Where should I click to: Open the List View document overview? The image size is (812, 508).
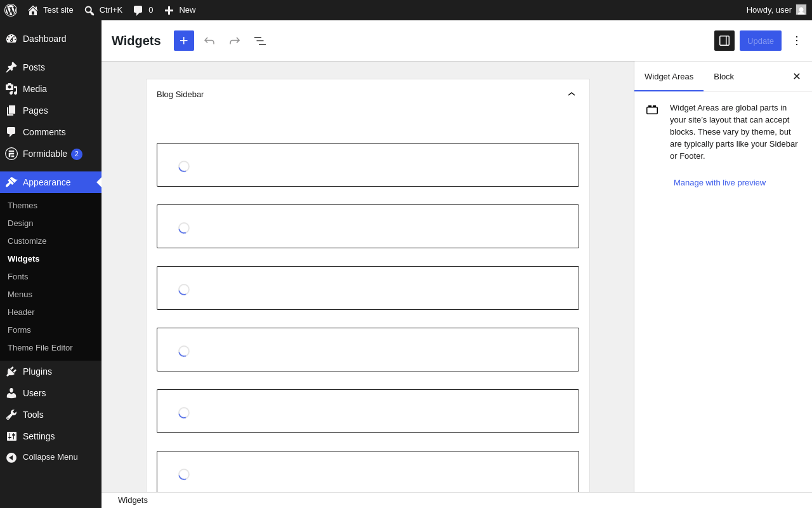[x=260, y=41]
